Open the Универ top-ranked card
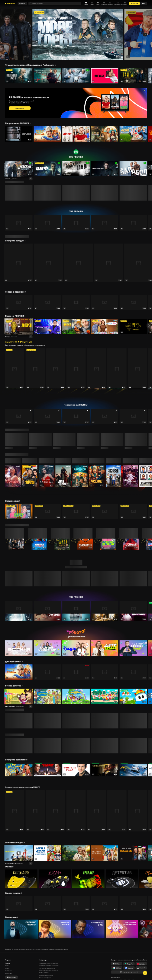The width and height of the screenshot is (152, 980). [x=39, y=544]
